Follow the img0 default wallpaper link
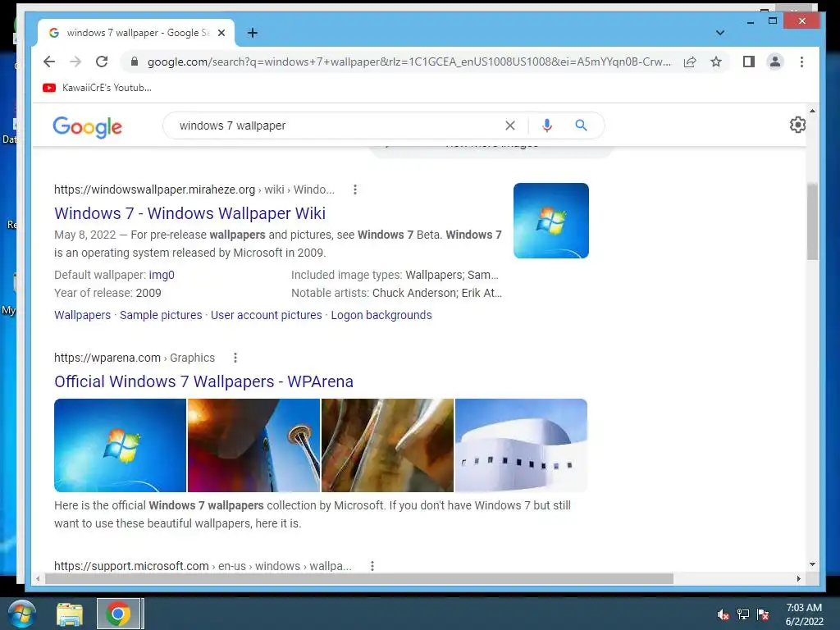Screen dimensions: 840x630 (x=162, y=275)
